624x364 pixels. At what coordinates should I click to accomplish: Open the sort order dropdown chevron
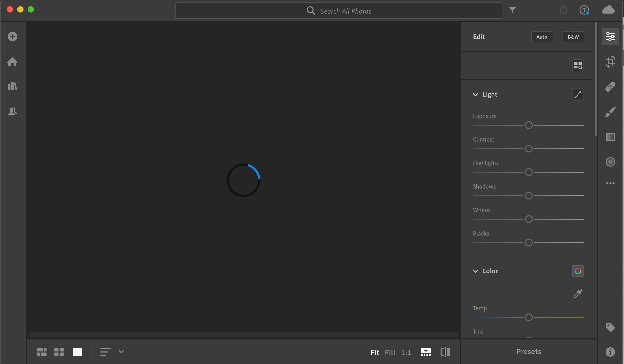[121, 352]
